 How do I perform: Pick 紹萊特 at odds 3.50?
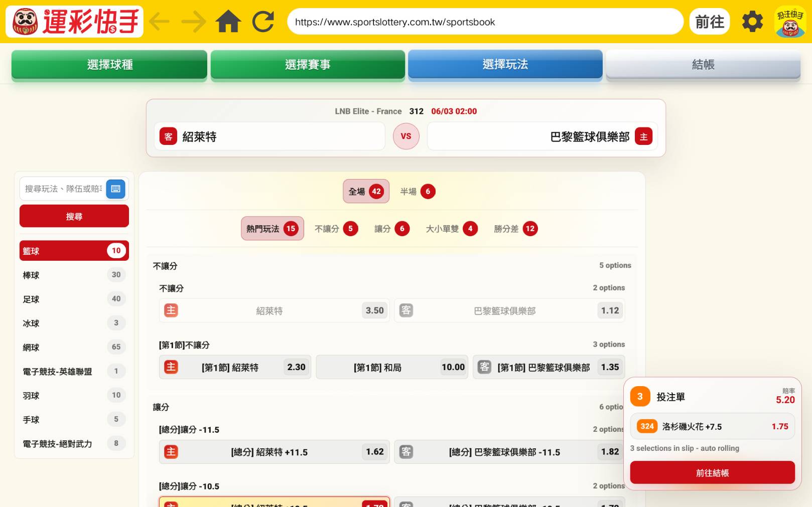click(x=274, y=310)
